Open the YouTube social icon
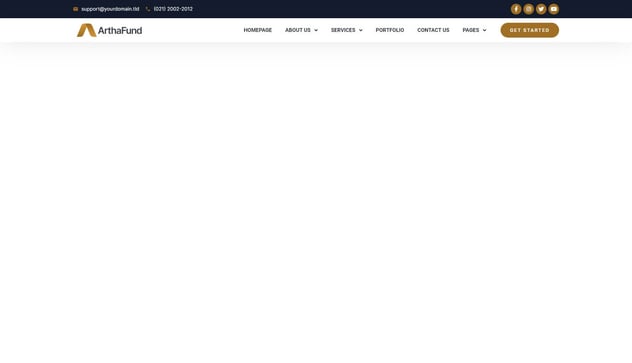The width and height of the screenshot is (632, 363). 554,9
